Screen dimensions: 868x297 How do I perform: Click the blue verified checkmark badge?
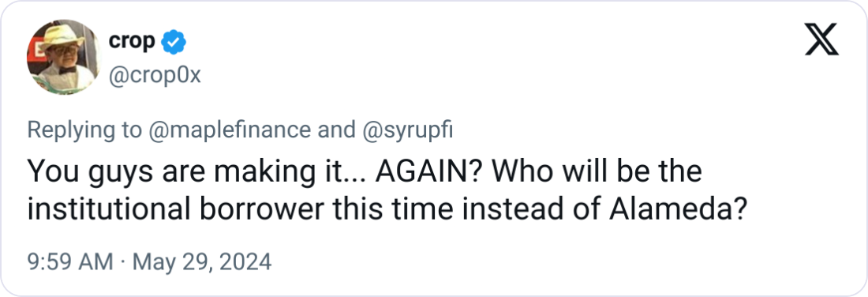click(x=174, y=43)
